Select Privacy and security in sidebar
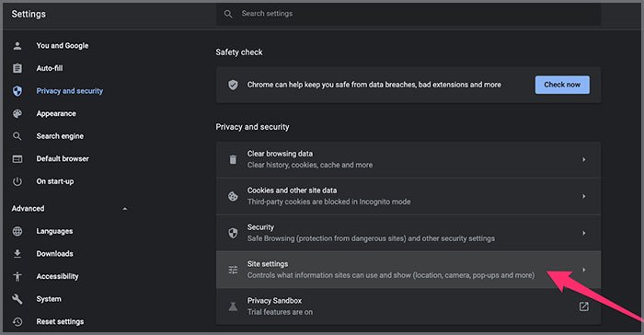 point(69,91)
